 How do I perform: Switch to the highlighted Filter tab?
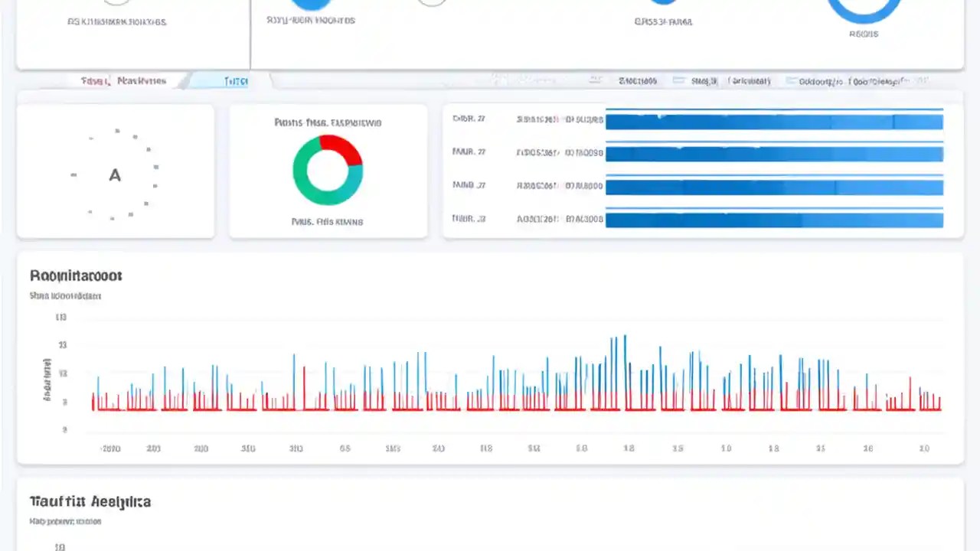pos(236,80)
